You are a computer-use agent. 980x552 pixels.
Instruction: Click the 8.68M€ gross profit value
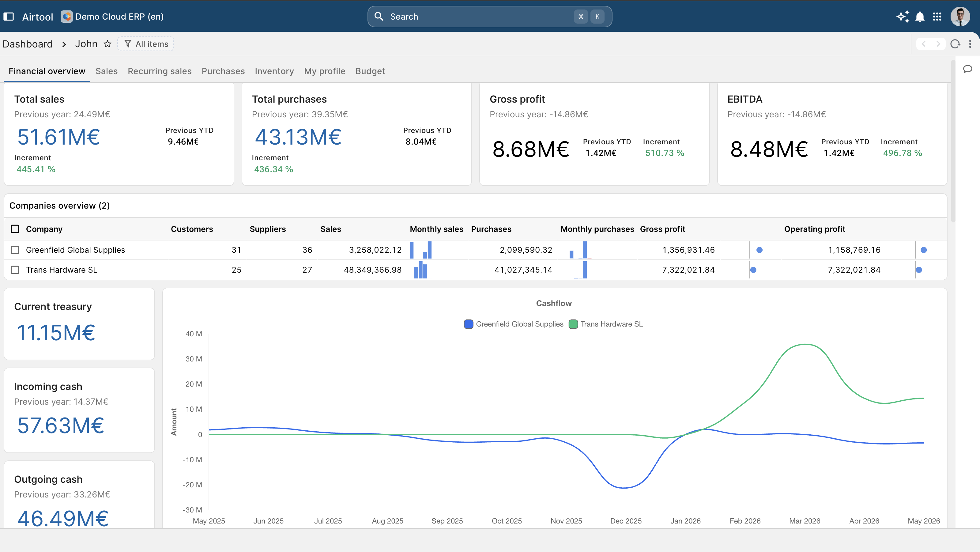(530, 149)
